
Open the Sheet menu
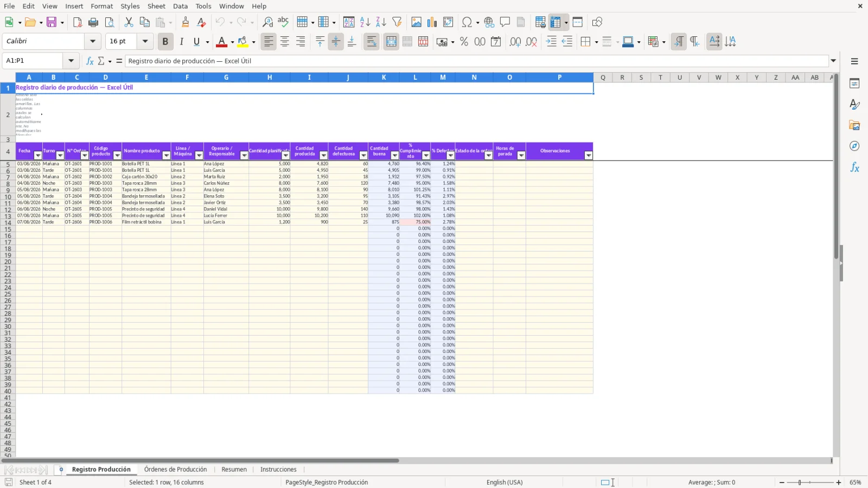click(x=156, y=6)
